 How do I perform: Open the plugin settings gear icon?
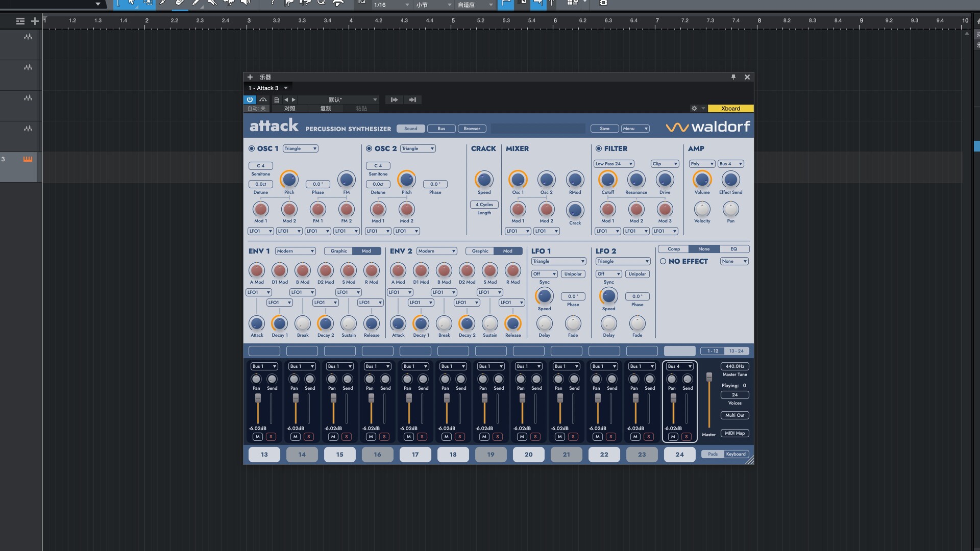point(694,108)
